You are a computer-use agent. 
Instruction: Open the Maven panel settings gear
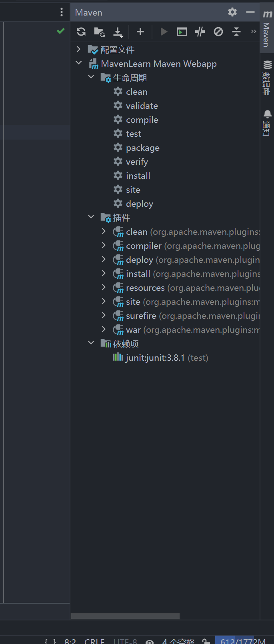pyautogui.click(x=232, y=12)
